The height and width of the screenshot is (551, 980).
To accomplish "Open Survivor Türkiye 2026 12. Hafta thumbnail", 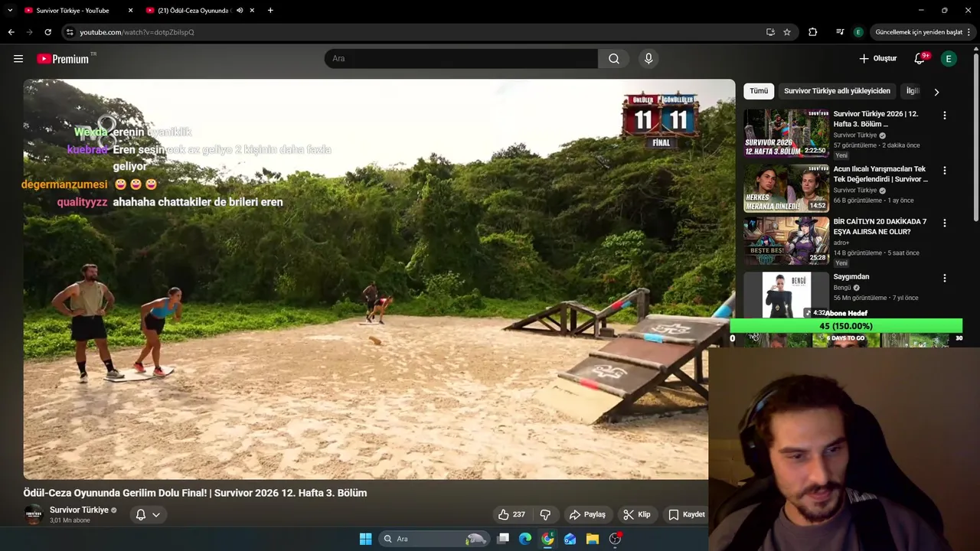I will pos(786,132).
